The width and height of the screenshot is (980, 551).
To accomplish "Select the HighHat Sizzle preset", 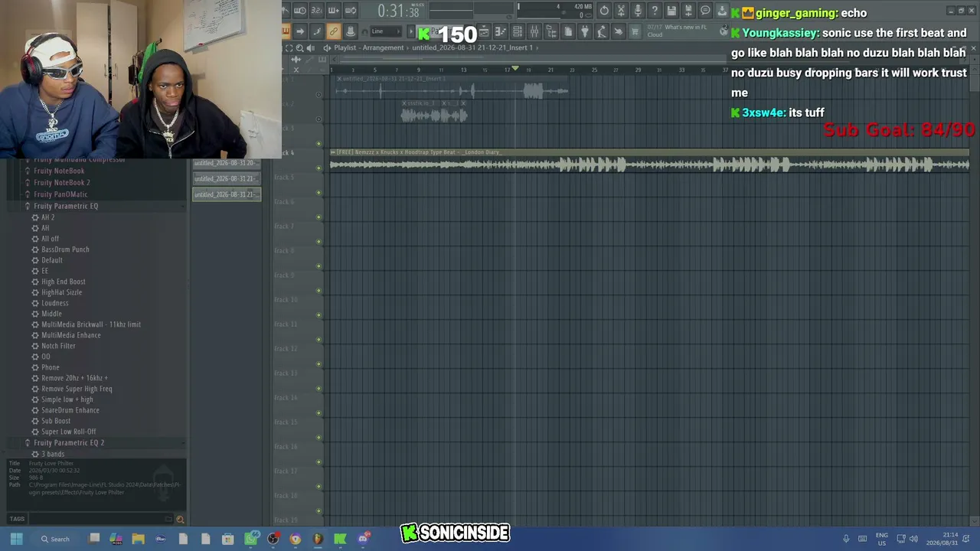I will [x=61, y=292].
